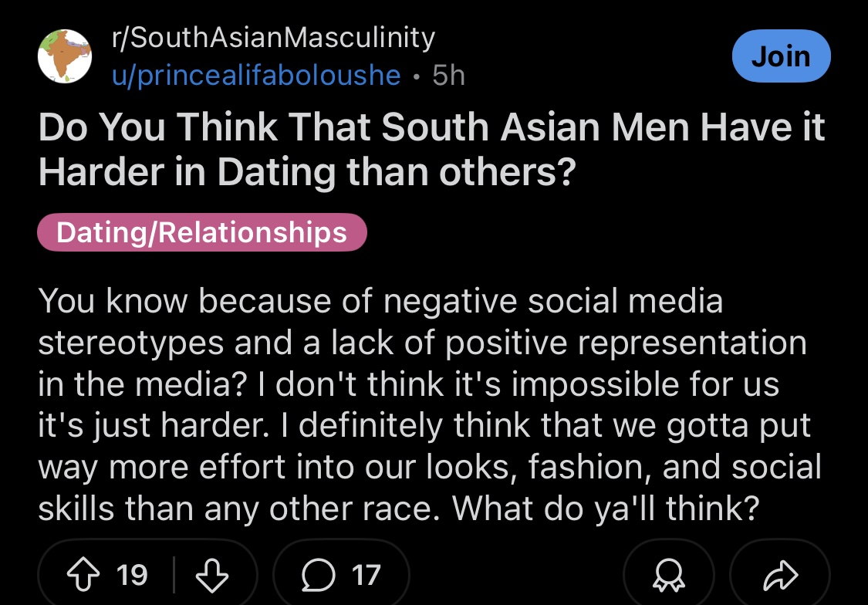Tap the vote count showing 19
The height and width of the screenshot is (605, 868).
tap(132, 575)
